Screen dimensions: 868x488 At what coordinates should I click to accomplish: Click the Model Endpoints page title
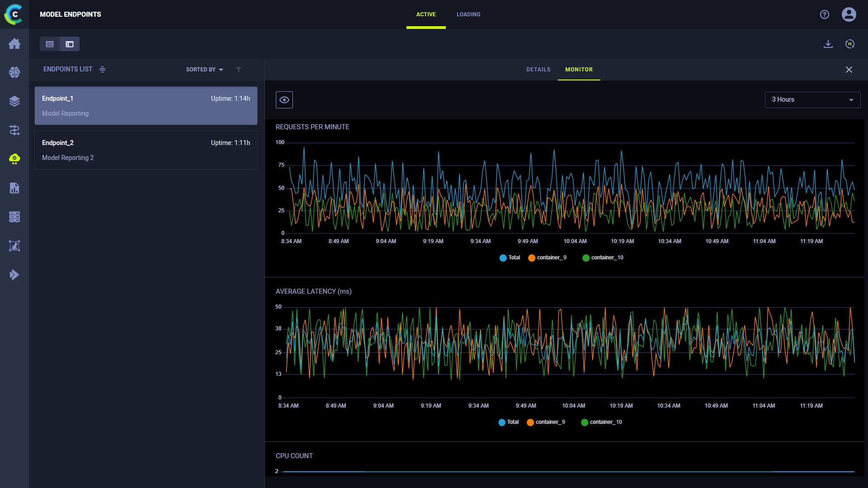point(71,14)
